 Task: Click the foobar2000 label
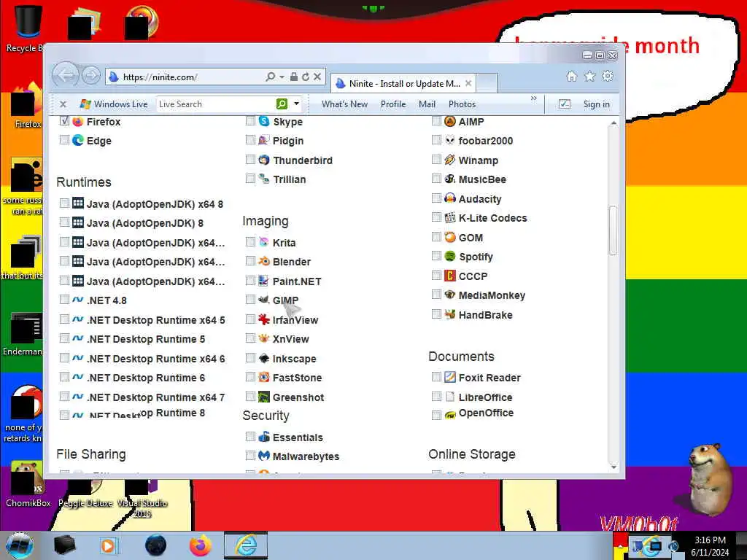pos(485,141)
